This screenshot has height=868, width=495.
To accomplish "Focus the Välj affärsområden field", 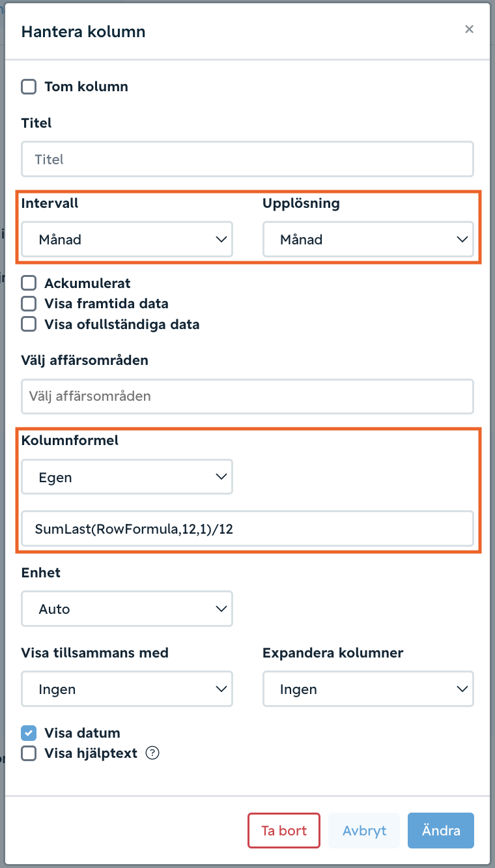I will coord(247,396).
